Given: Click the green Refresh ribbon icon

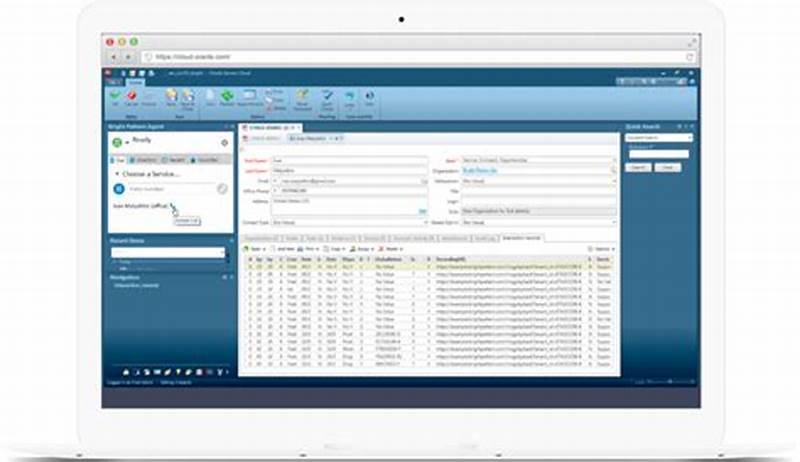Looking at the screenshot, I should click(227, 95).
